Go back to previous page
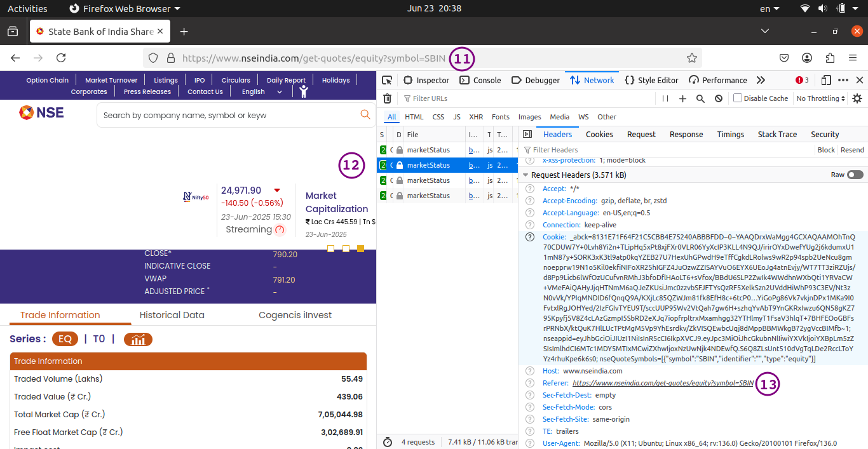 pos(15,58)
